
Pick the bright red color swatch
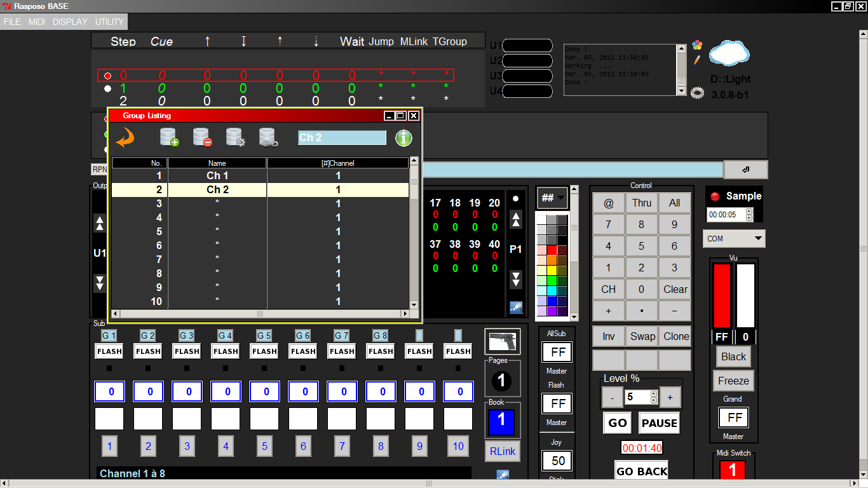coord(552,250)
